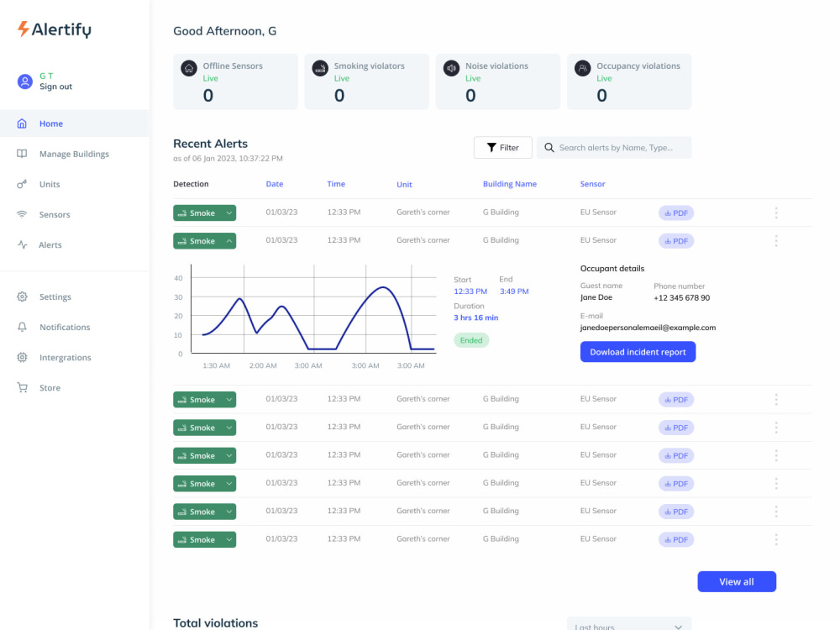Screen dimensions: 840x630
Task: Open Manage Buildings from the sidebar
Action: pos(74,155)
